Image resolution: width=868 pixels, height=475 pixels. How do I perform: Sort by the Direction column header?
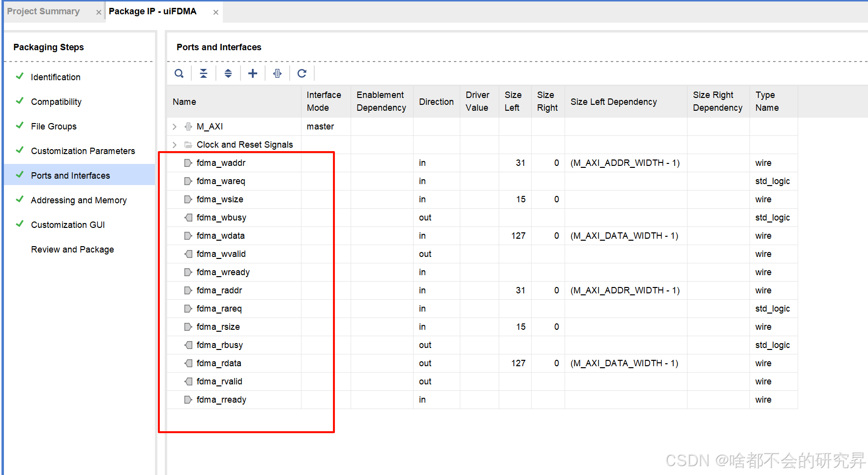436,101
